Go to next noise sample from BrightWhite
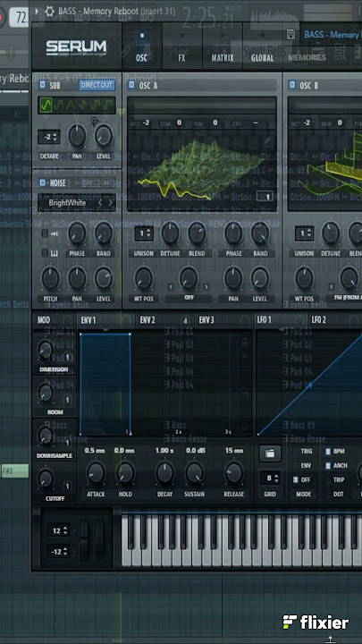The height and width of the screenshot is (644, 362). (x=111, y=203)
